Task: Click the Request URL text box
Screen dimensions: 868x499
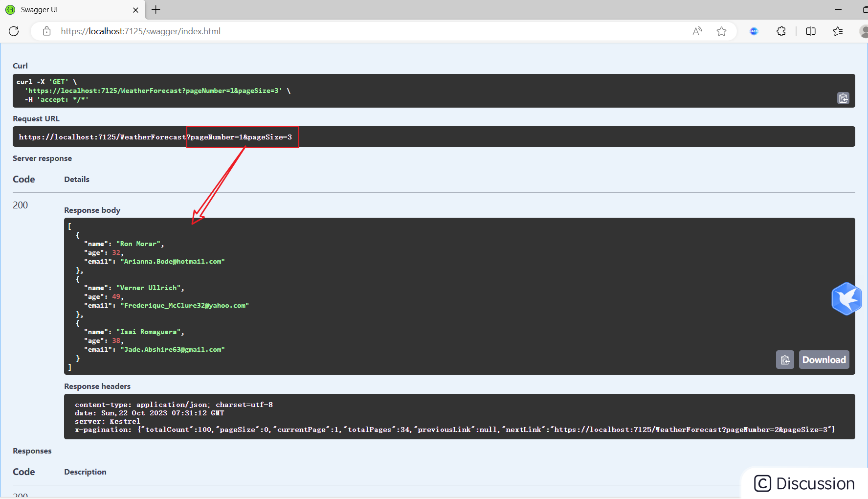Action: point(434,136)
